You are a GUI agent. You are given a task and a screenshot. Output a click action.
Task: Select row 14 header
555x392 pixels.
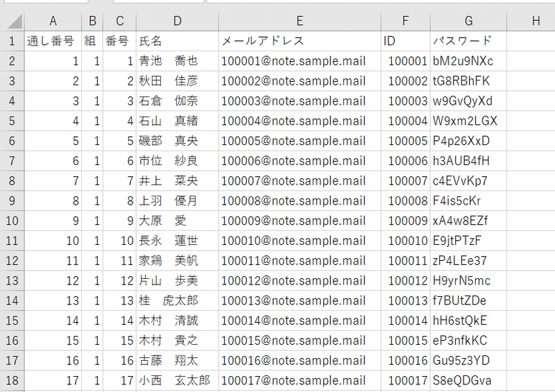[x=12, y=300]
